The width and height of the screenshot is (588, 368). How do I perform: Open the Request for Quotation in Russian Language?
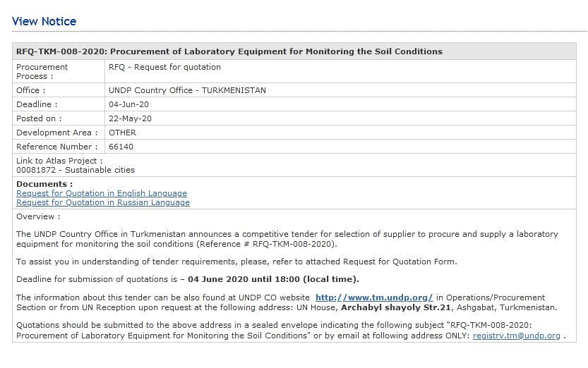pyautogui.click(x=103, y=202)
